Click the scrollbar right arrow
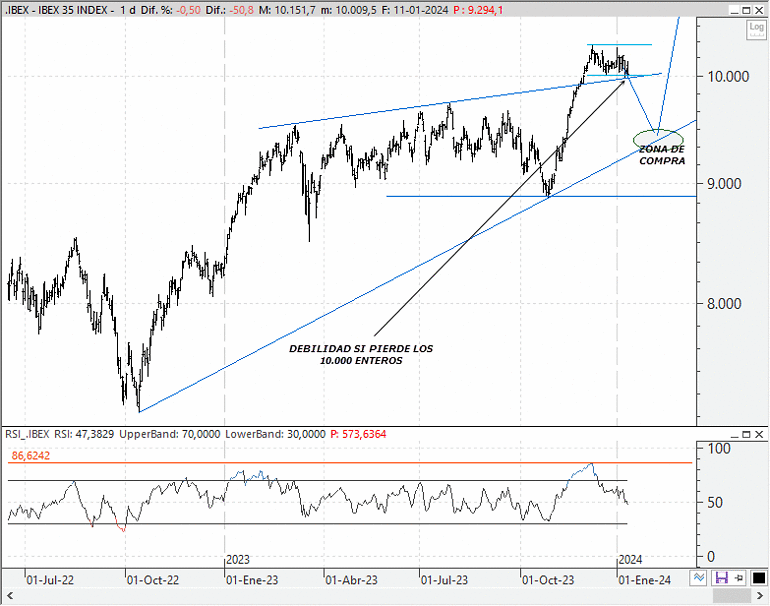Image resolution: width=770 pixels, height=606 pixels. tap(760, 596)
